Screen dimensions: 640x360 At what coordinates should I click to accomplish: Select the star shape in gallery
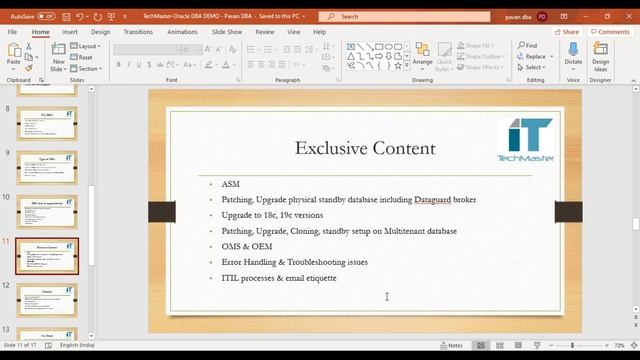point(398,65)
